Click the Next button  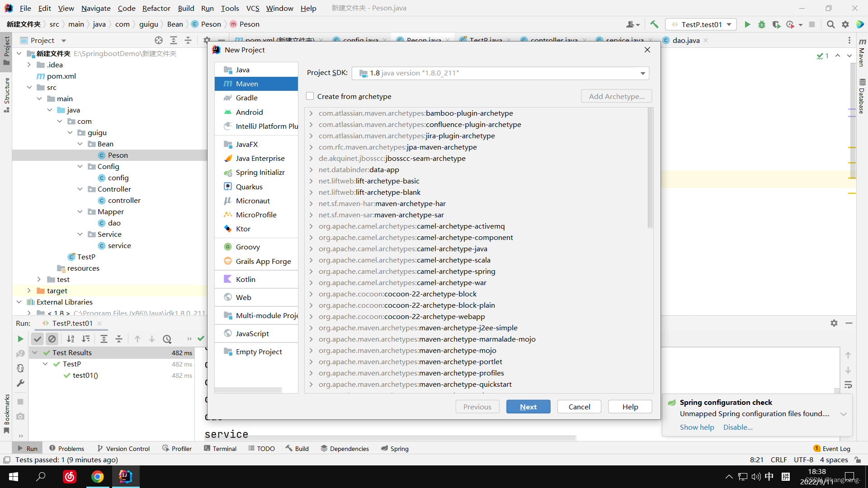pos(528,407)
